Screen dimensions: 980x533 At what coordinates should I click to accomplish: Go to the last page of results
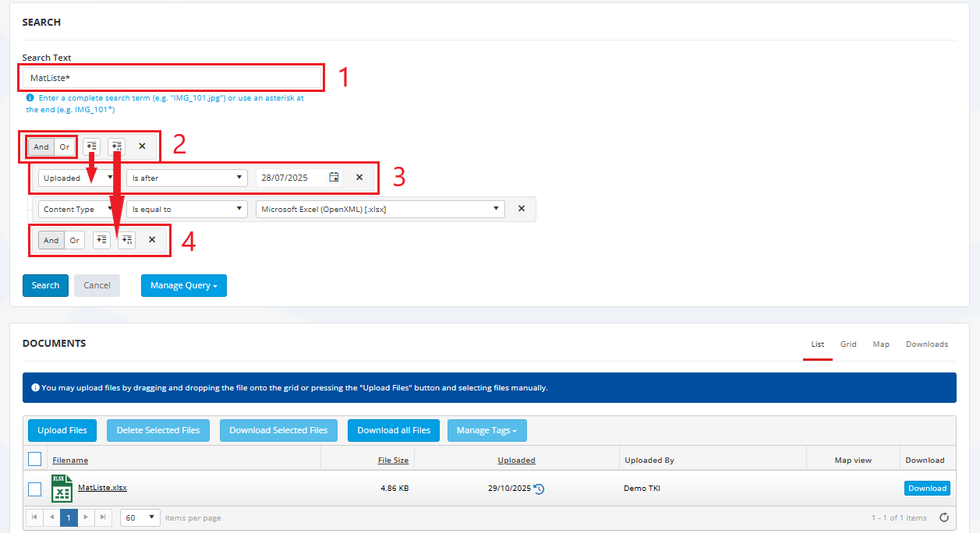pos(103,517)
